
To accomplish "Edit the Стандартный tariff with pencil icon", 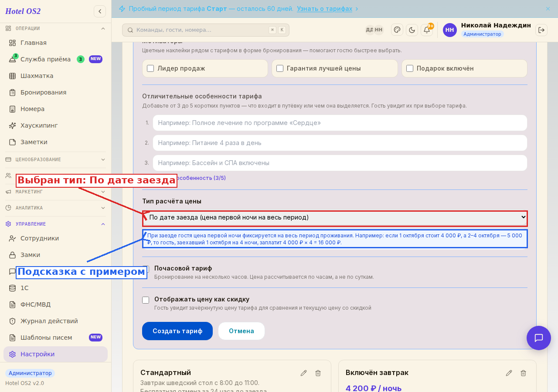I will 304,373.
